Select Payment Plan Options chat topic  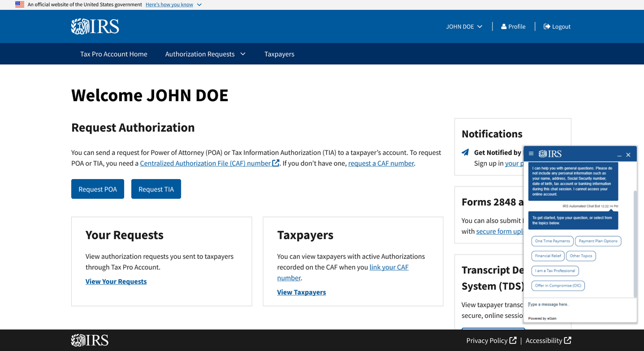[598, 241]
